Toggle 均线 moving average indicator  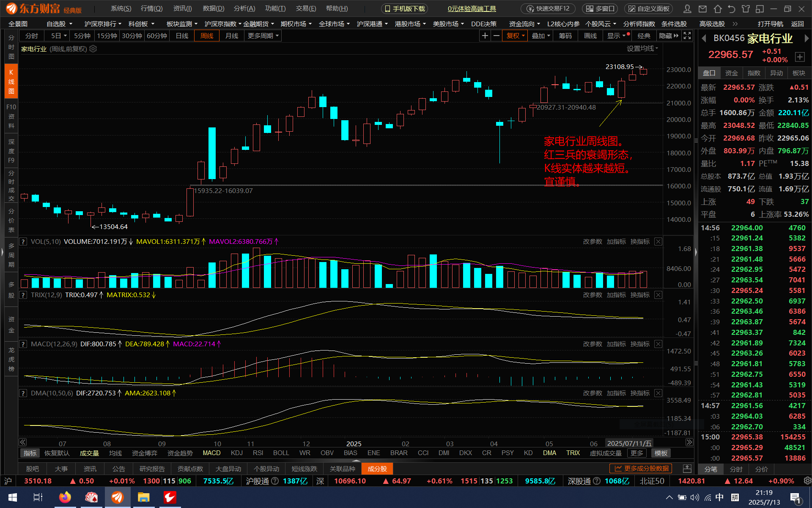115,453
